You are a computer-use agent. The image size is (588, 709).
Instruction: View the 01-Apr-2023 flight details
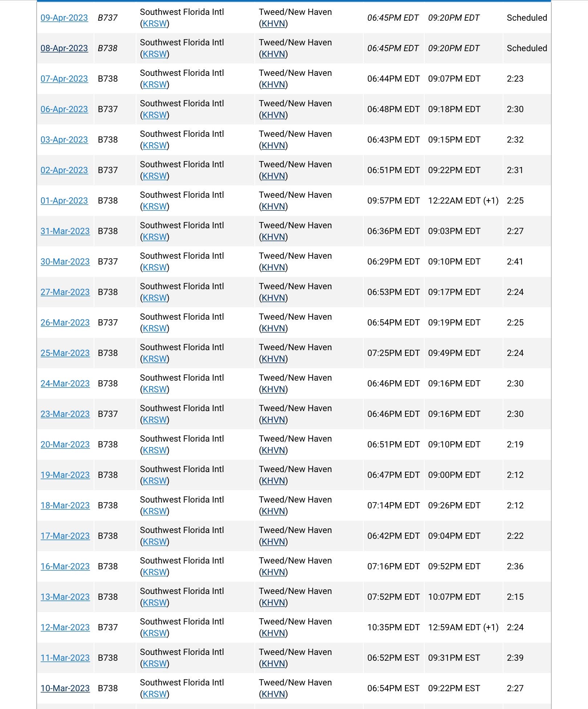[64, 201]
